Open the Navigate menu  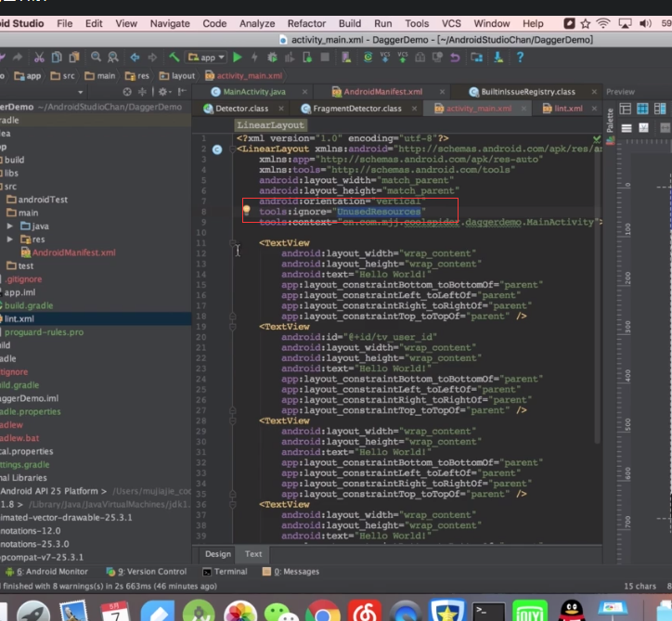(x=170, y=23)
